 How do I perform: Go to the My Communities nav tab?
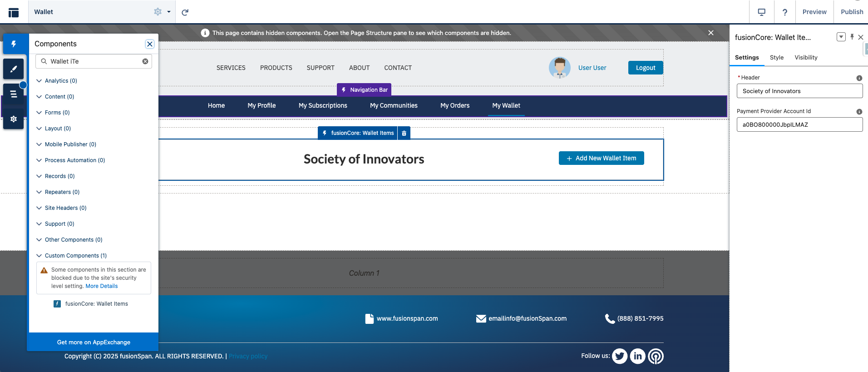[x=394, y=105]
